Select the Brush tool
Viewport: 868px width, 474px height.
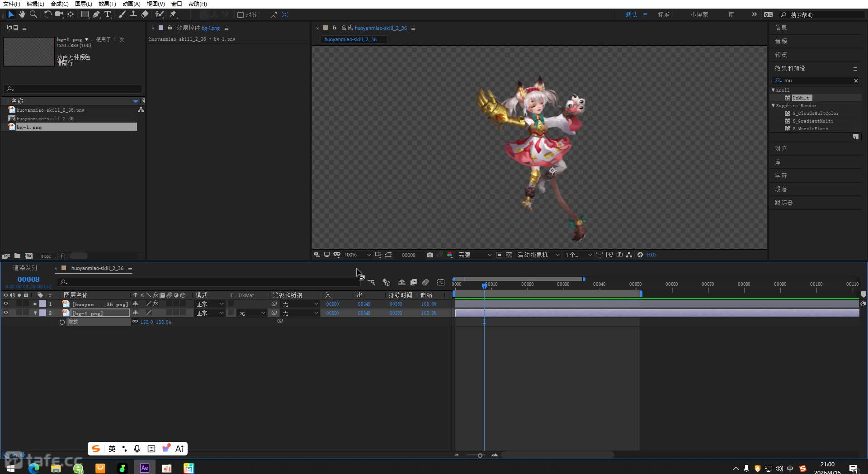coord(122,14)
